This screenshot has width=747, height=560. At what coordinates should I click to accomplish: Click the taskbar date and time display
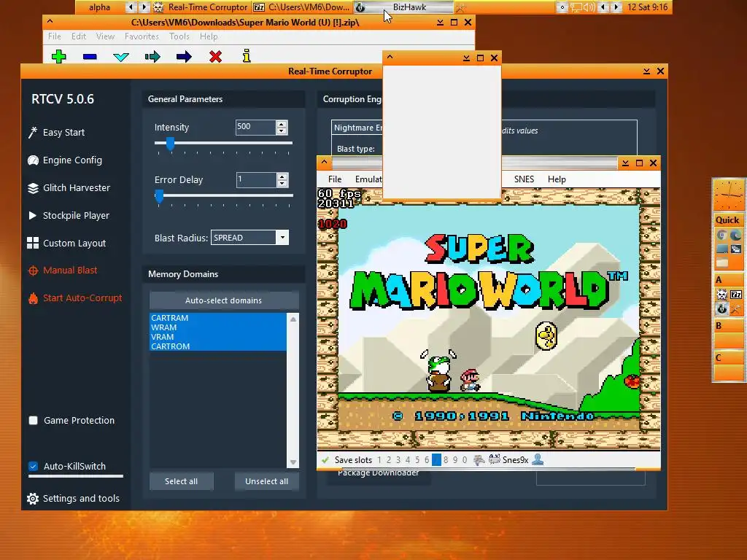pyautogui.click(x=648, y=7)
